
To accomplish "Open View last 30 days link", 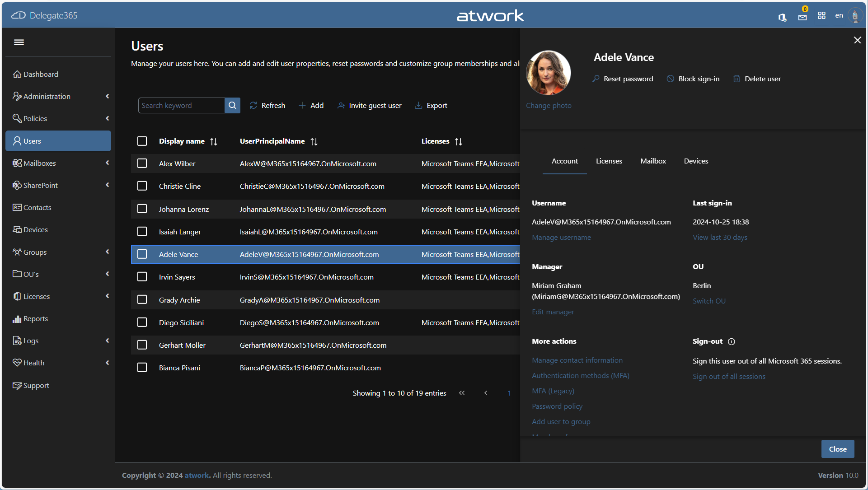I will [x=720, y=238].
